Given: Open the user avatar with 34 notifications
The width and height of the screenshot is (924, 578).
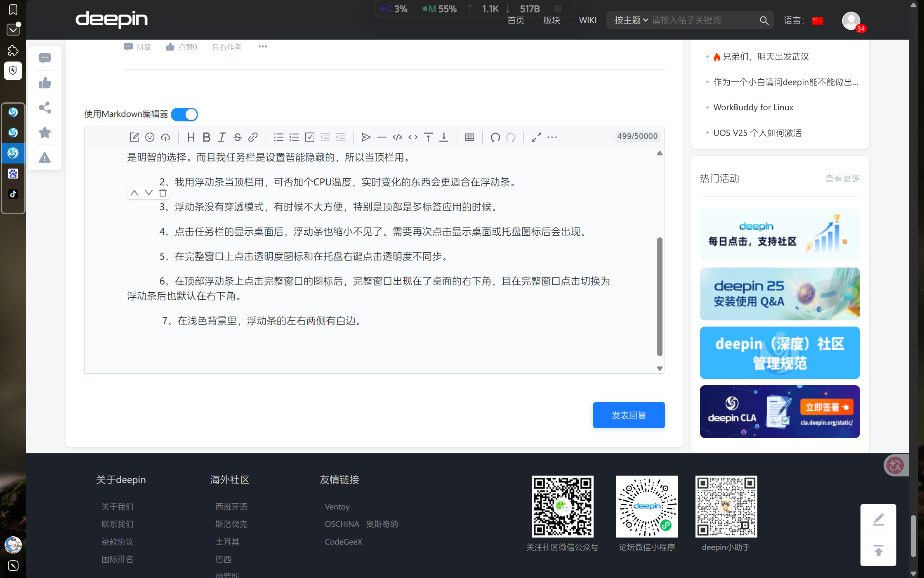Looking at the screenshot, I should click(851, 21).
